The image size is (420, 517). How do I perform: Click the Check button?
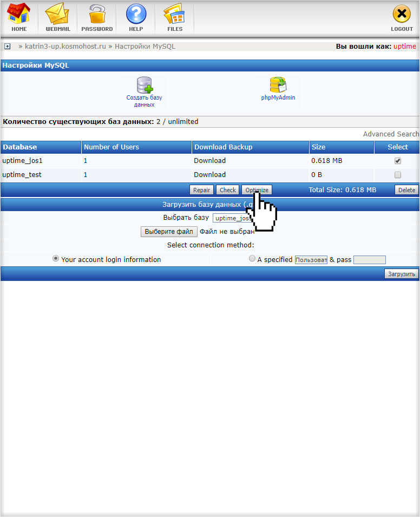click(x=228, y=190)
